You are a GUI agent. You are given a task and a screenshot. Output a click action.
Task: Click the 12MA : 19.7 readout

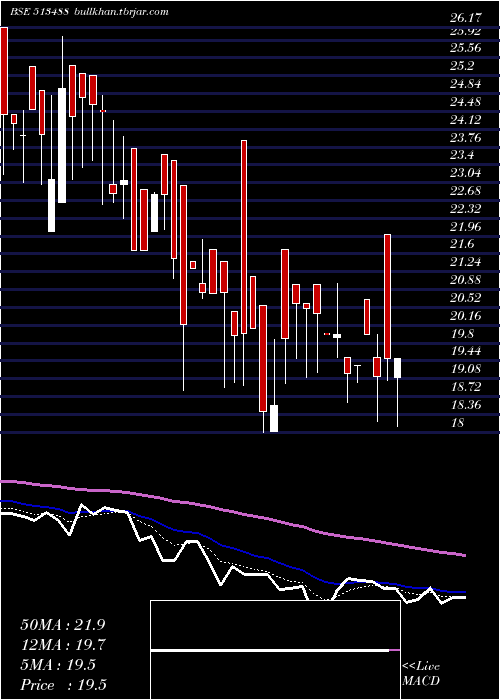[x=62, y=645]
